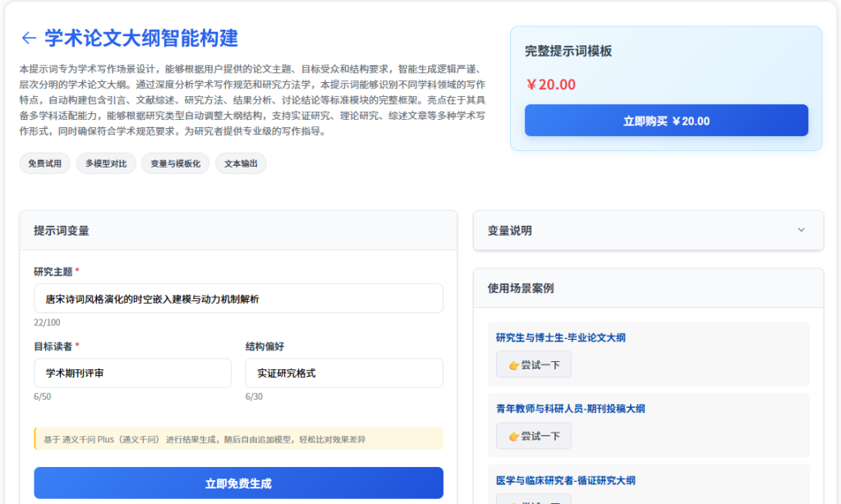Click the yellow 通义千问 Plus notice banner
Image resolution: width=841 pixels, height=504 pixels.
(238, 439)
